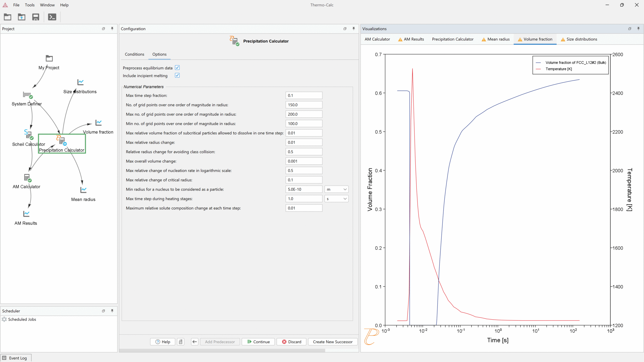The image size is (644, 362).
Task: Select the System Definer node icon
Action: 27,95
